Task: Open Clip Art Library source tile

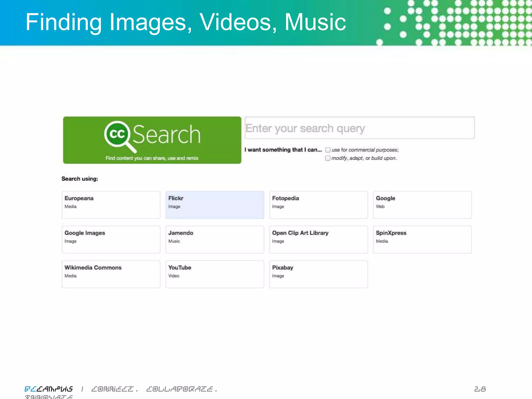Action: tap(318, 239)
